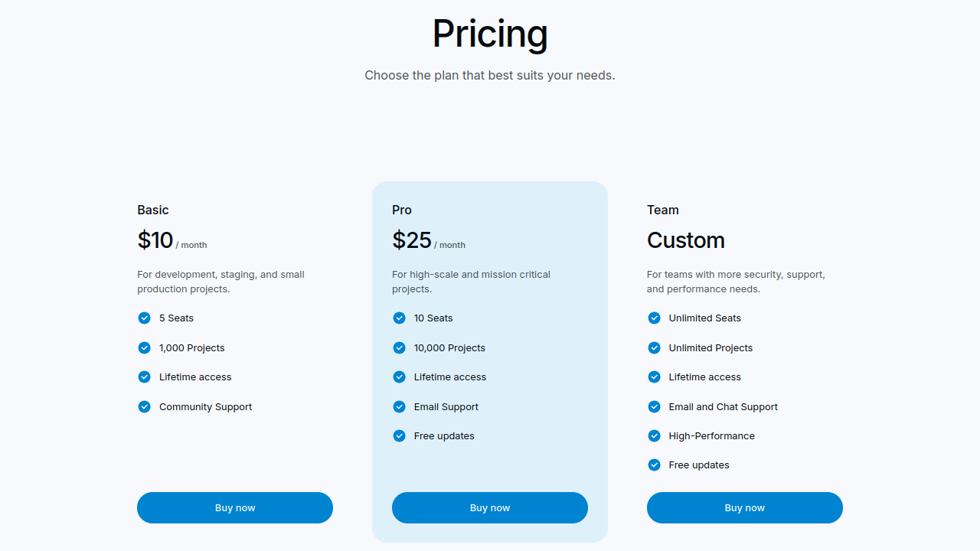Click the Custom price label for Team
980x551 pixels.
686,240
